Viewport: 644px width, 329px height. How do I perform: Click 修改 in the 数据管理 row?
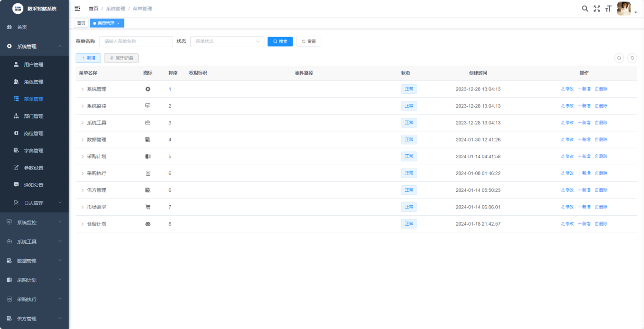(567, 140)
